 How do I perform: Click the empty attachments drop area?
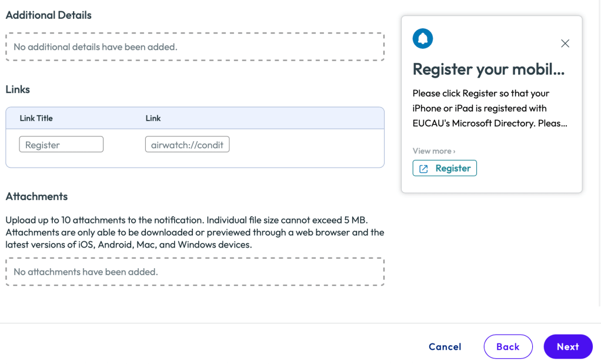click(195, 272)
